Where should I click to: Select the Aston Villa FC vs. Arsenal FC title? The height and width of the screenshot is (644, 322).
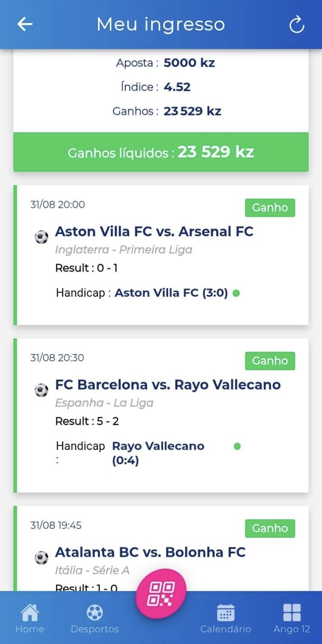pyautogui.click(x=154, y=231)
